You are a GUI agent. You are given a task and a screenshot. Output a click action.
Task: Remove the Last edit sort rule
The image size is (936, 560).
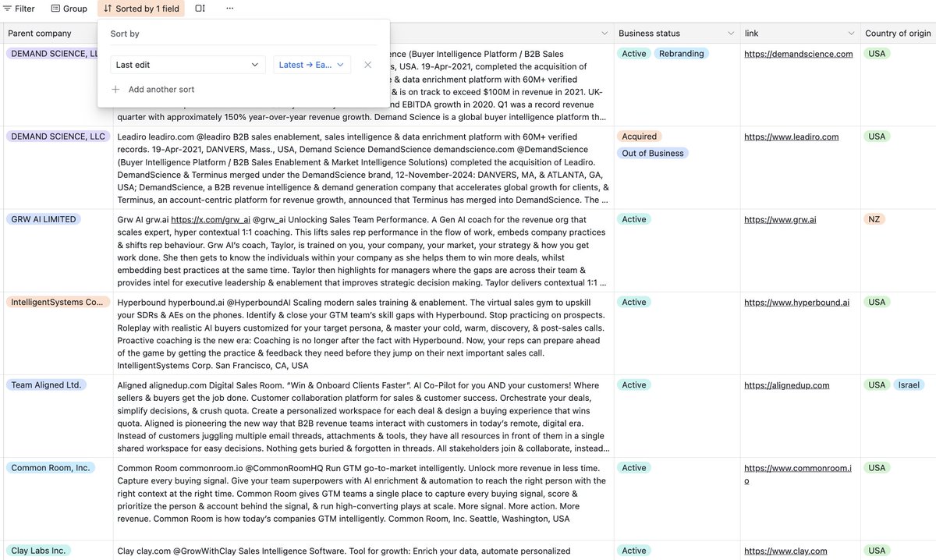click(367, 65)
